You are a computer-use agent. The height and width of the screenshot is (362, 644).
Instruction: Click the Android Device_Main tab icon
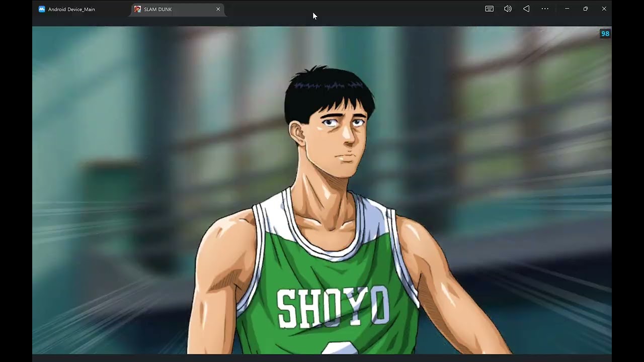42,9
